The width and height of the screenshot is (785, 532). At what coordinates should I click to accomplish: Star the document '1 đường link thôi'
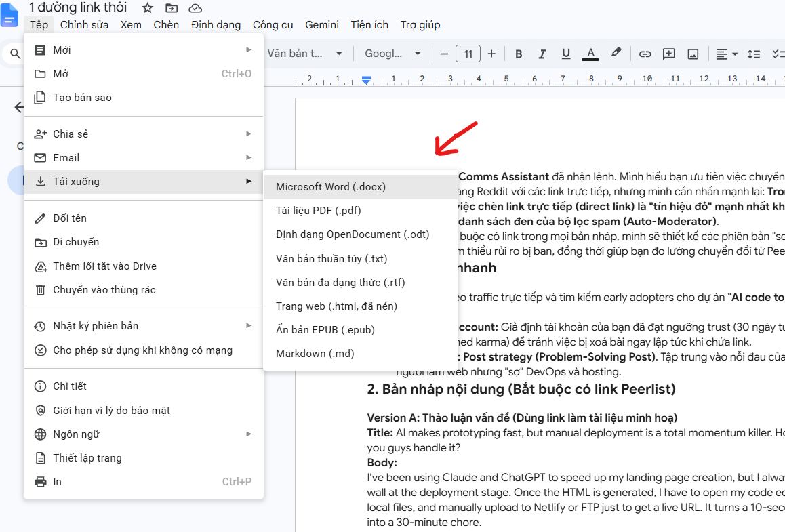pos(147,8)
